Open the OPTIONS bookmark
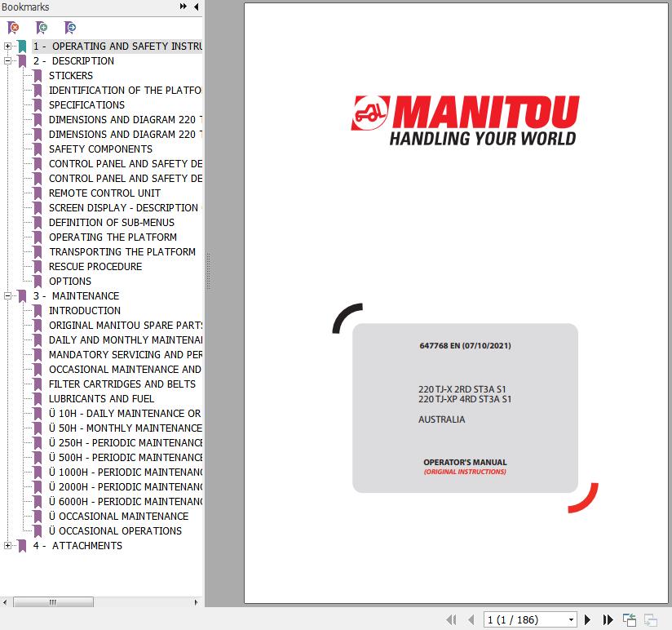672x630 pixels. pyautogui.click(x=70, y=281)
